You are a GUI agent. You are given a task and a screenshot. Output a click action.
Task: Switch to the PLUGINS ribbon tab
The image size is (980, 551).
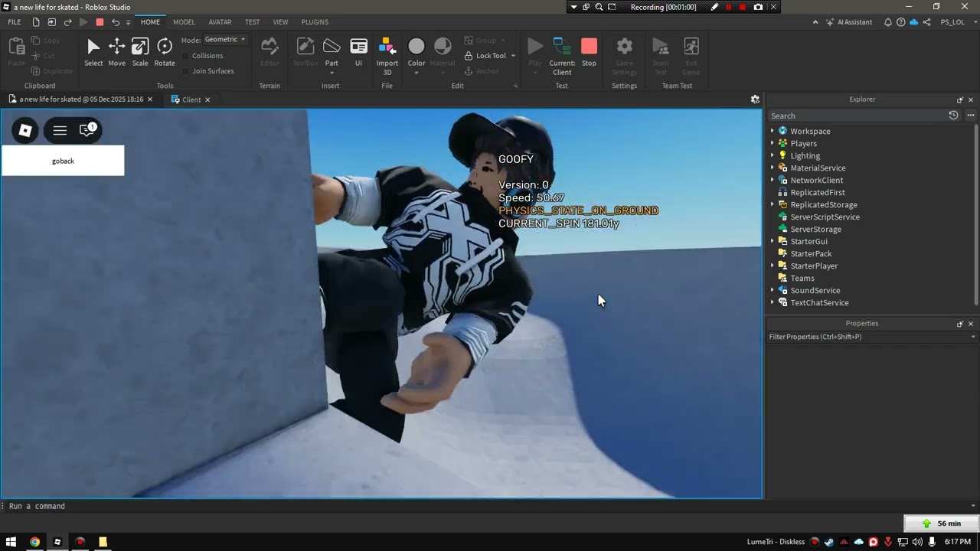315,22
